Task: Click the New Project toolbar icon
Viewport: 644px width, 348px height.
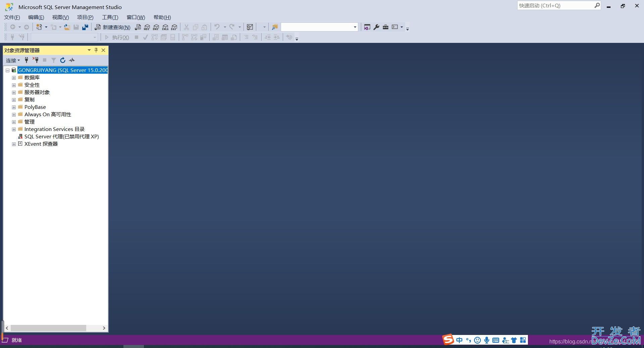Action: point(39,27)
